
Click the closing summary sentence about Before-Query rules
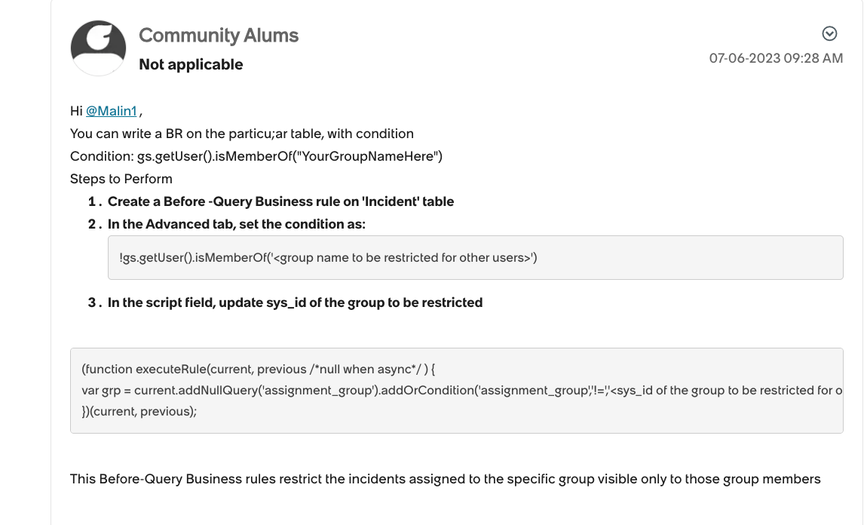coord(445,479)
